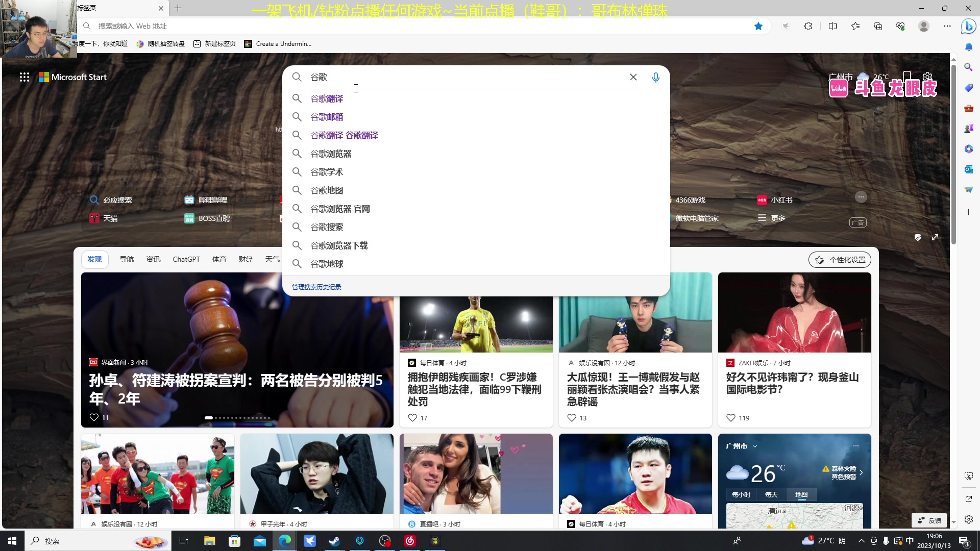This screenshot has height=551, width=980.
Task: Open 管理搜索历史记录 link
Action: 316,287
